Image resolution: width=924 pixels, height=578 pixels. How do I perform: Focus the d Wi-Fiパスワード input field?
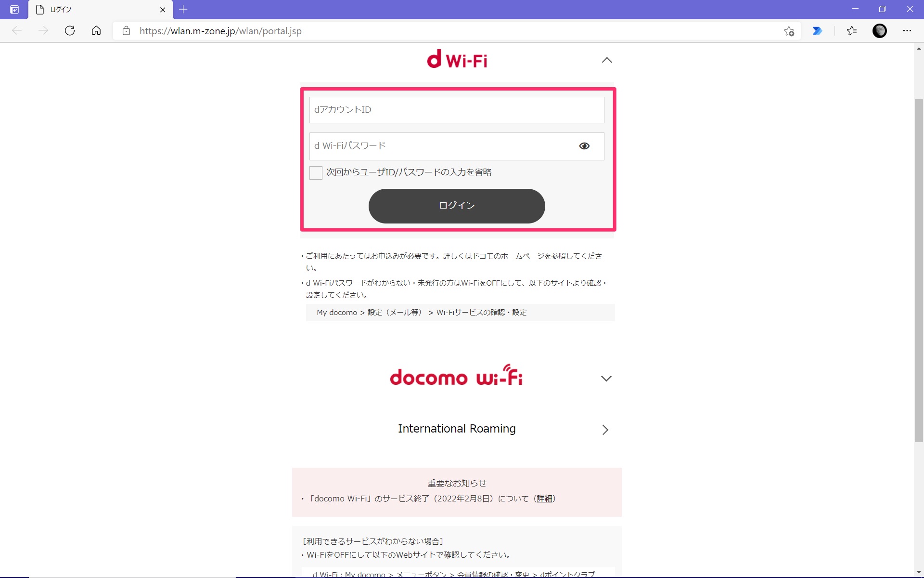(x=457, y=146)
